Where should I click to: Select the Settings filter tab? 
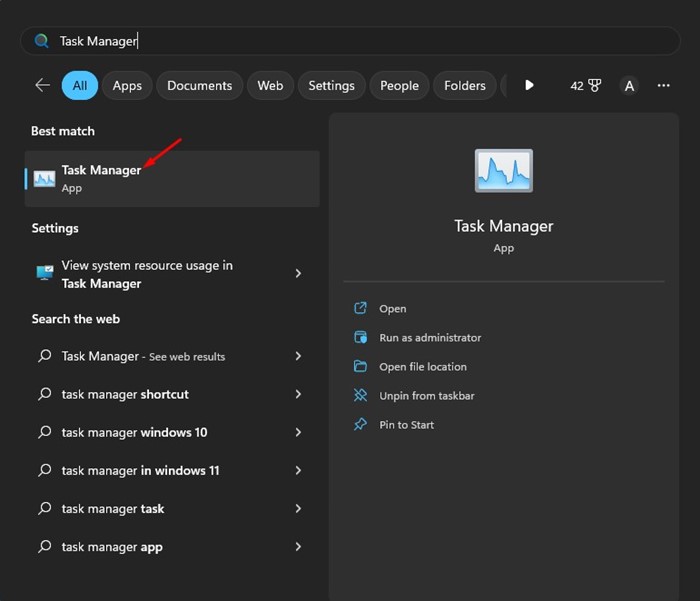click(331, 86)
